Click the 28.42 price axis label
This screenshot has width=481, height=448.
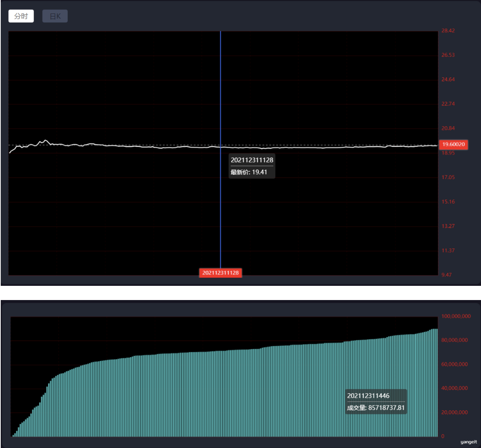(x=448, y=31)
